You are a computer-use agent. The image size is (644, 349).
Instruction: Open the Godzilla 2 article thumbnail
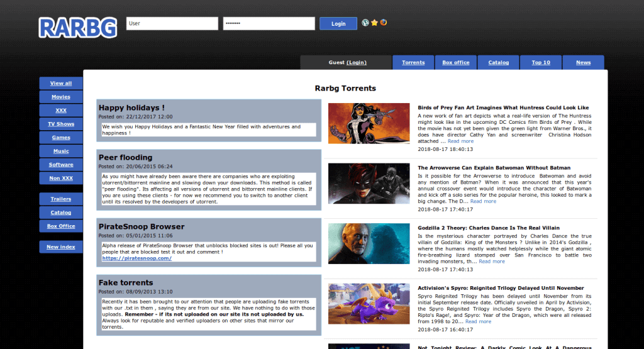click(369, 243)
